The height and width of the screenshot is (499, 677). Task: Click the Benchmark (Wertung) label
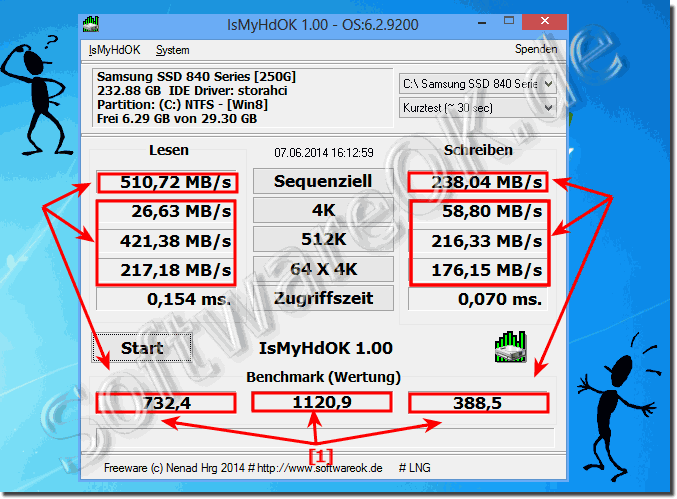click(323, 377)
